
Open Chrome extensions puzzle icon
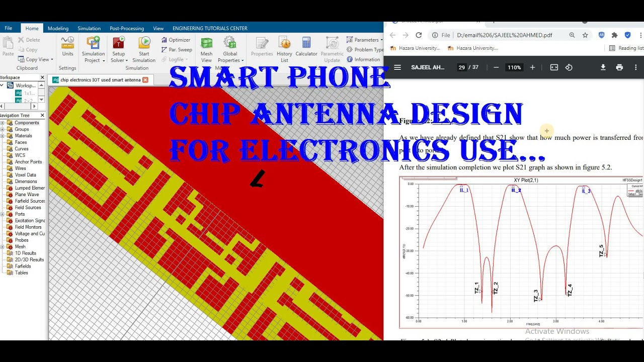pyautogui.click(x=614, y=35)
